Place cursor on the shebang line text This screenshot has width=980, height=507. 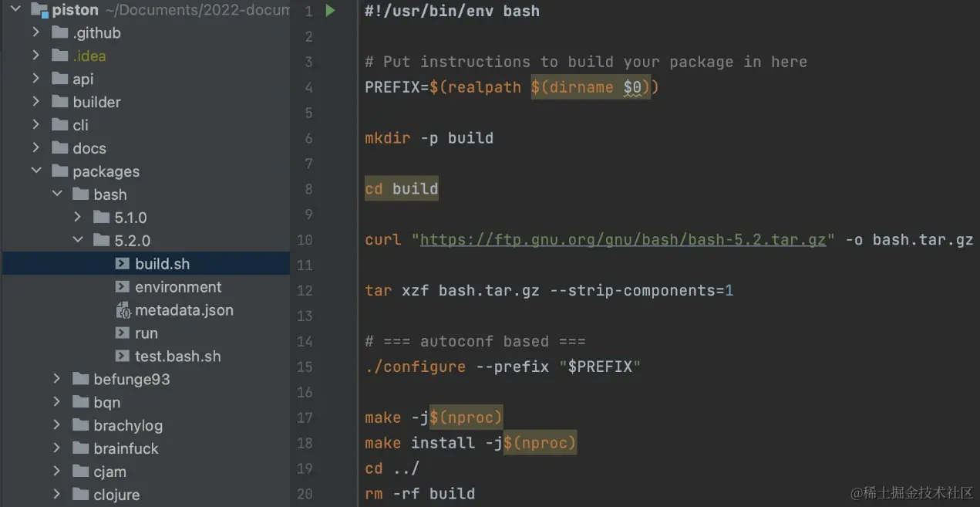point(453,11)
